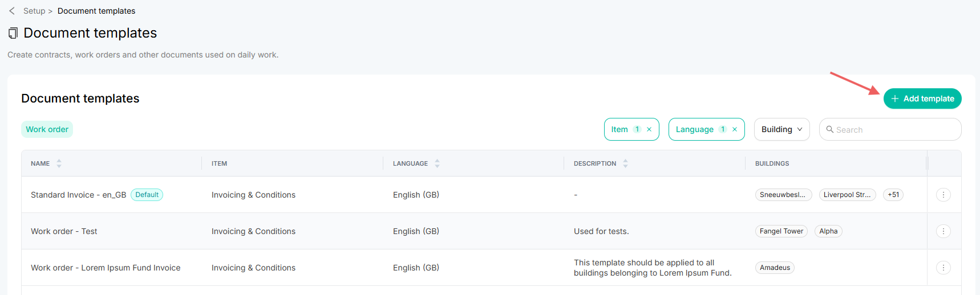Click the Add template button
The width and height of the screenshot is (980, 295).
pyautogui.click(x=922, y=99)
